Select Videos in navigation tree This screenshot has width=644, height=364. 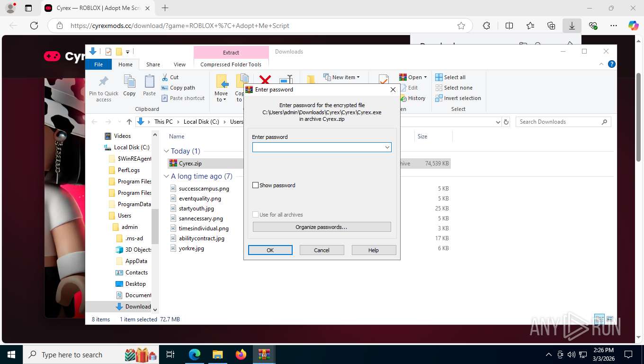point(122,136)
